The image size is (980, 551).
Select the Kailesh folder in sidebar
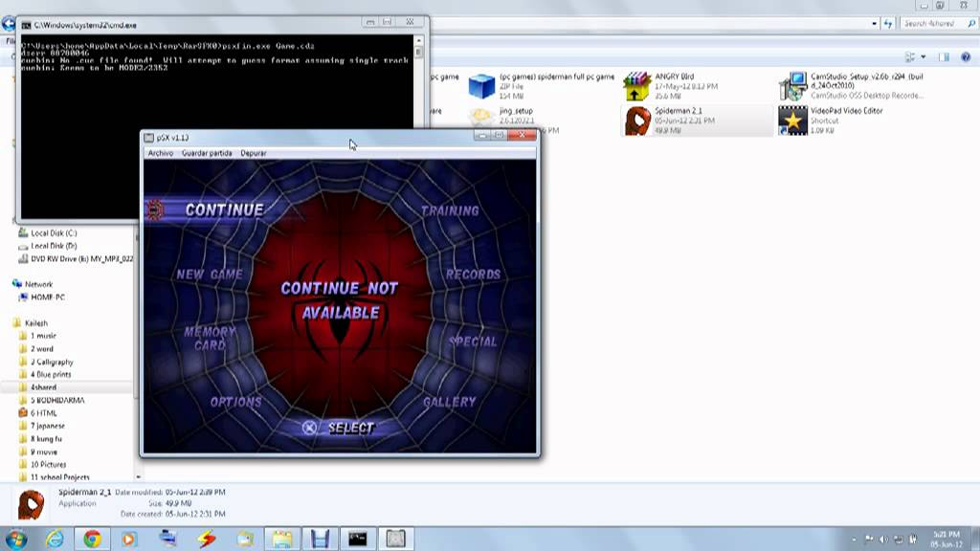coord(35,323)
